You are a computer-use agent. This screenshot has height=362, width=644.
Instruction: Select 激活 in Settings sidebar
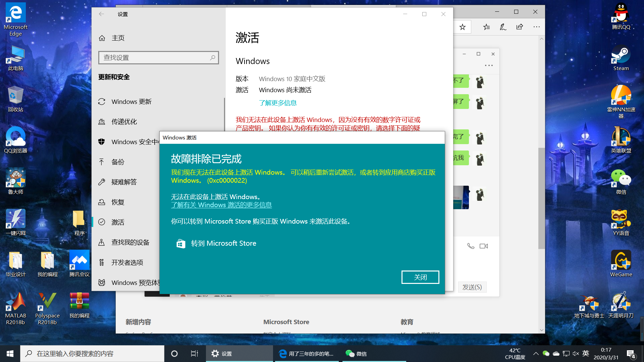(x=125, y=222)
